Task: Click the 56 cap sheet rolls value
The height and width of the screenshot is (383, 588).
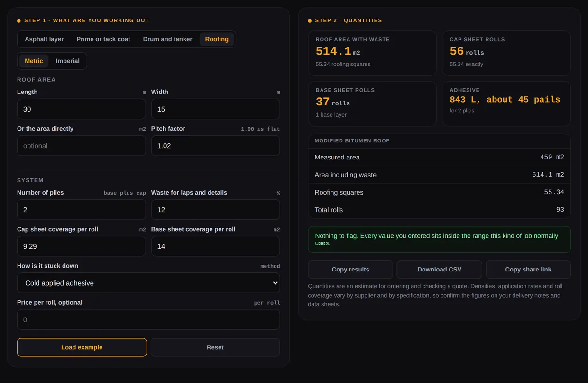Action: coord(457,51)
